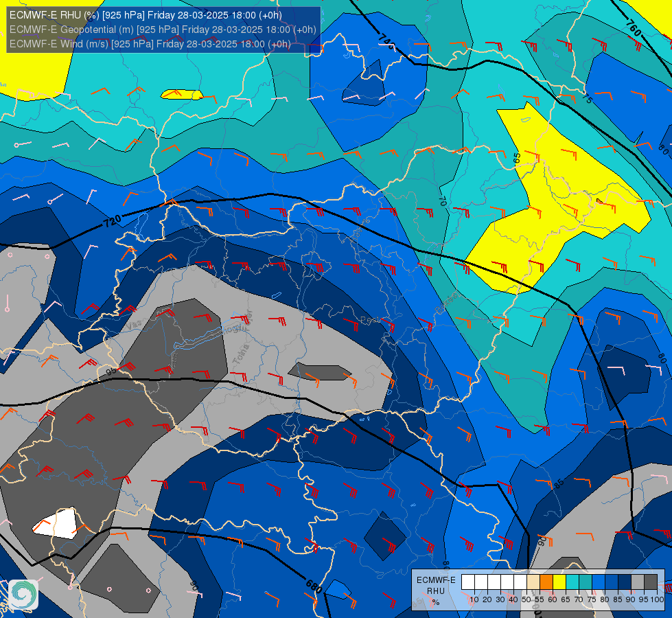Select the light gray 90–95% legend swatch
This screenshot has width=672, height=618.
click(x=638, y=582)
